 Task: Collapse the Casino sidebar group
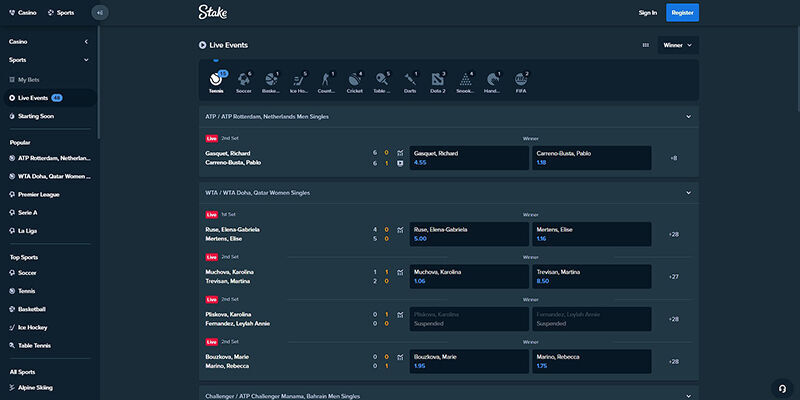pos(86,42)
